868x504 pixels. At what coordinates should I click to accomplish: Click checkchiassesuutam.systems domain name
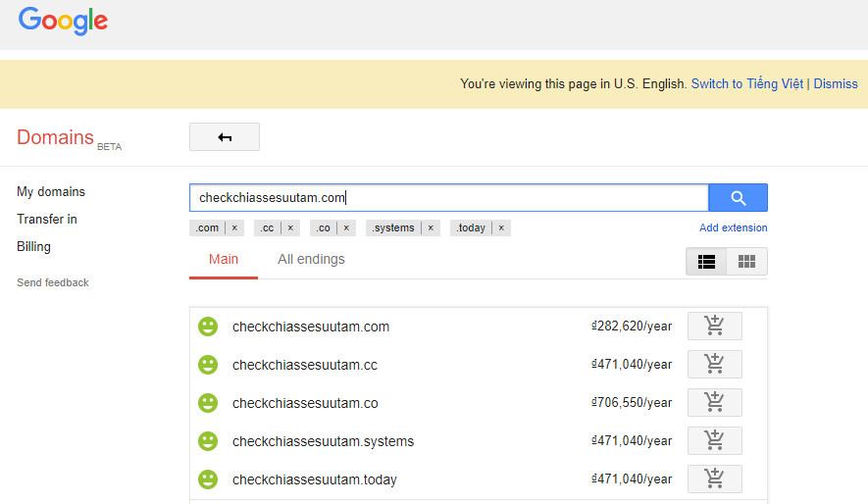(323, 441)
